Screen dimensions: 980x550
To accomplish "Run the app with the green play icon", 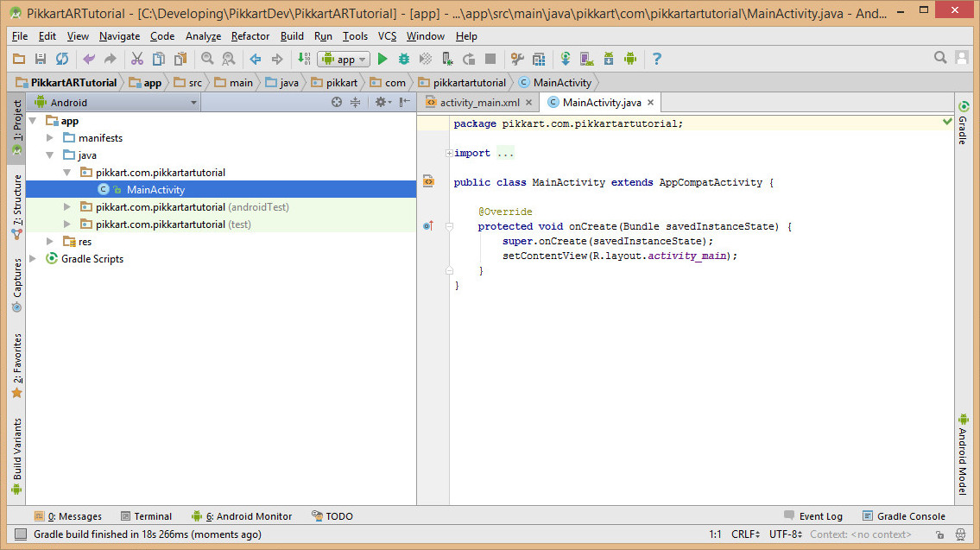I will tap(383, 59).
